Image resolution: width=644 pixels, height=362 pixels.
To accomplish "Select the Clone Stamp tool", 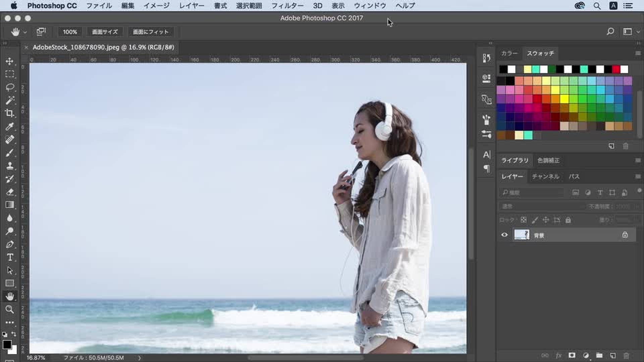I will click(9, 166).
